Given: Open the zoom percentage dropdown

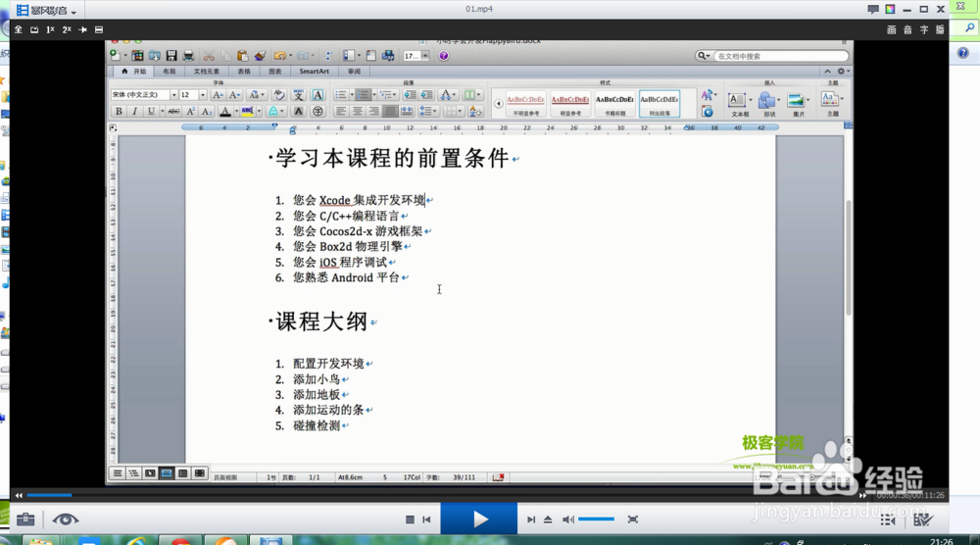Looking at the screenshot, I should pyautogui.click(x=425, y=56).
